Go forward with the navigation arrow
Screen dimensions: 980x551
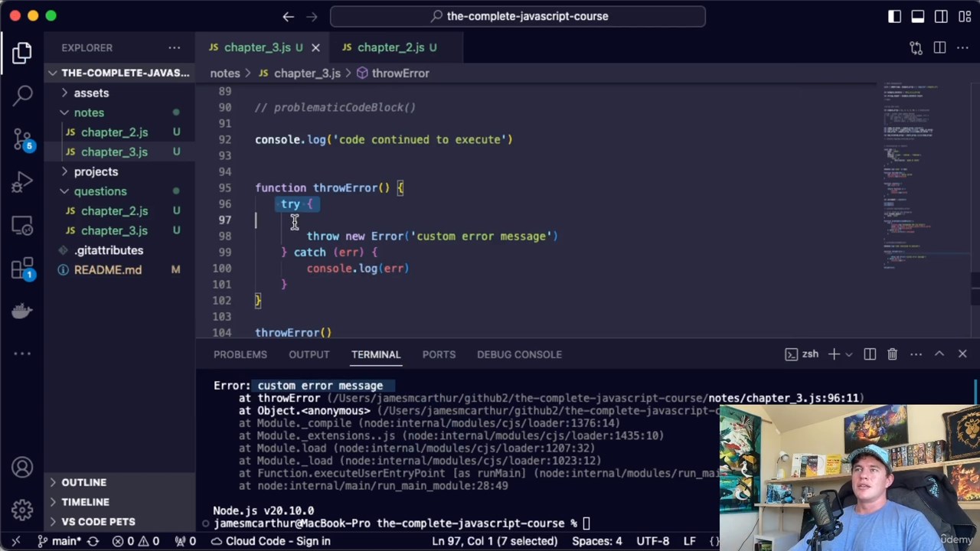pos(312,16)
